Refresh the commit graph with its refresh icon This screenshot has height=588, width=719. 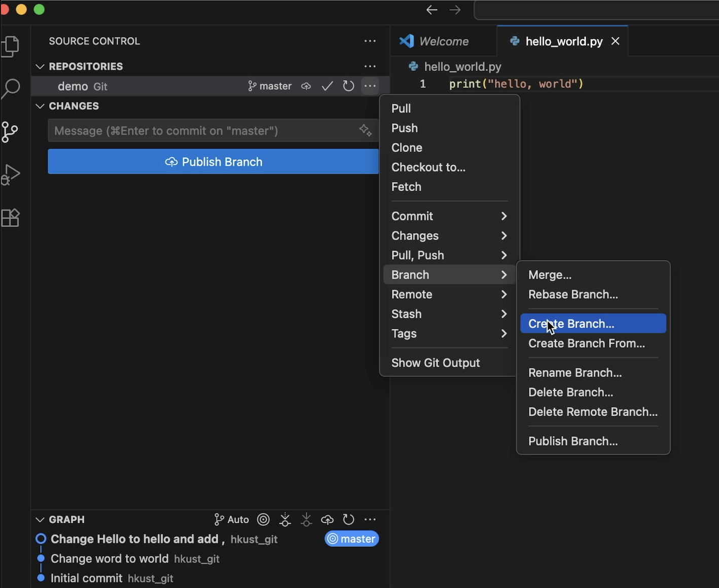pyautogui.click(x=348, y=519)
